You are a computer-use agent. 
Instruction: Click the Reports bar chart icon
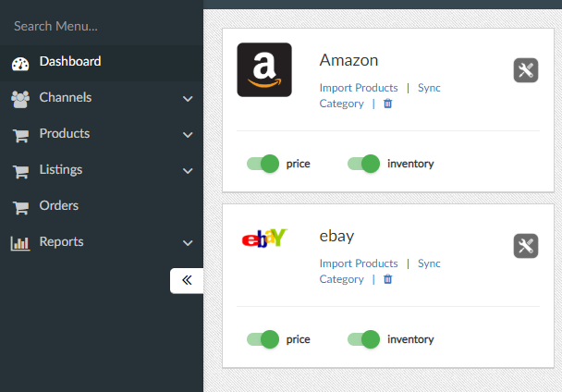20,243
